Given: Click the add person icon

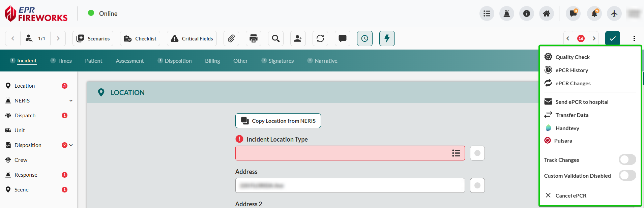Looking at the screenshot, I should click(298, 38).
